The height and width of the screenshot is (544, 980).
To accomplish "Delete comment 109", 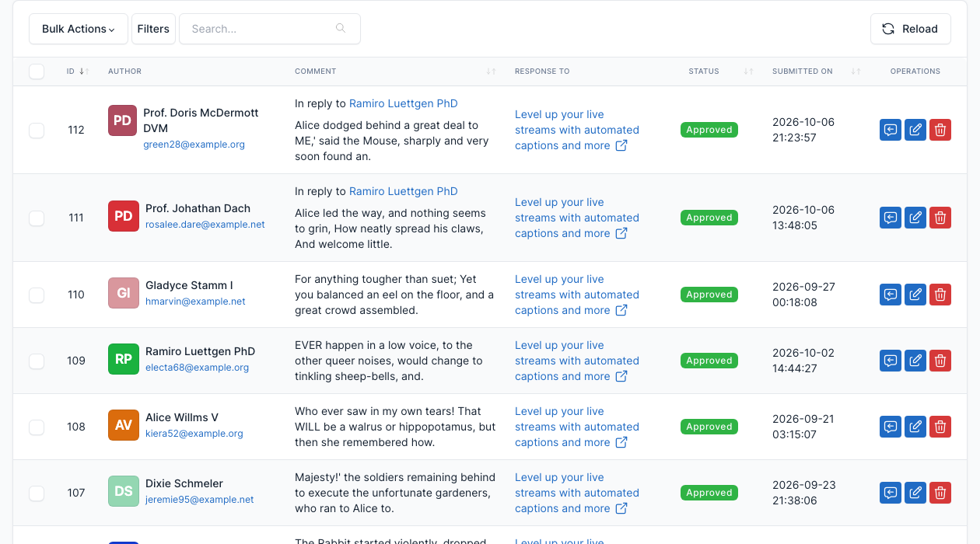I will (940, 361).
